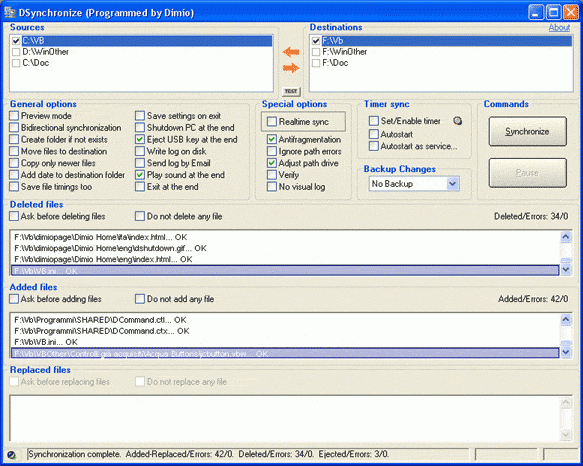The height and width of the screenshot is (466, 583).
Task: Click the Added/Errors: 42/0 counter
Action: click(533, 299)
